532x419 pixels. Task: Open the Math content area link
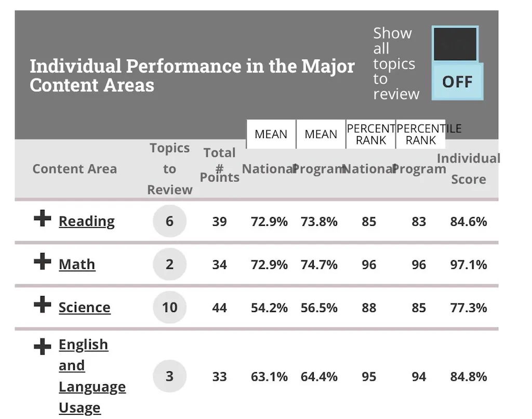click(x=77, y=264)
